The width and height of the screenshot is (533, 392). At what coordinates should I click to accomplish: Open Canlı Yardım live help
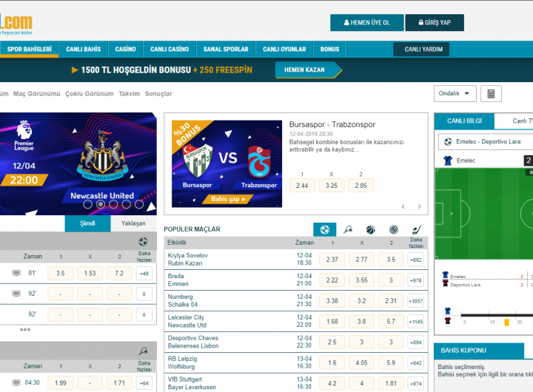coord(421,50)
